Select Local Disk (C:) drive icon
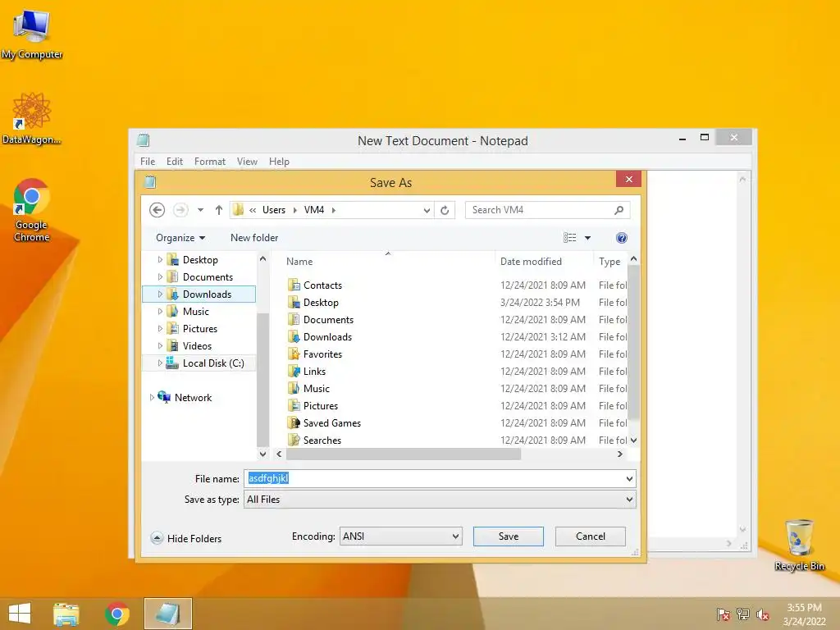The width and height of the screenshot is (840, 630). tap(172, 363)
